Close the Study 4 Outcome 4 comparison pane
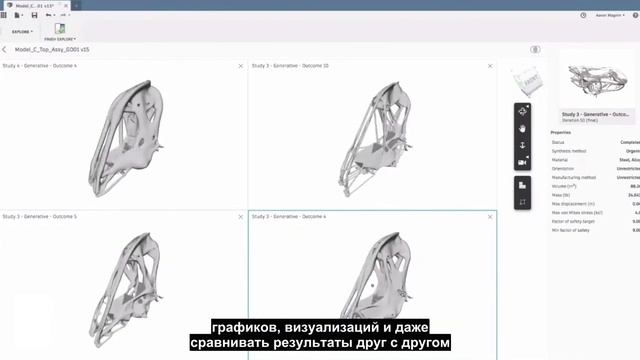The width and height of the screenshot is (640, 360). (240, 66)
